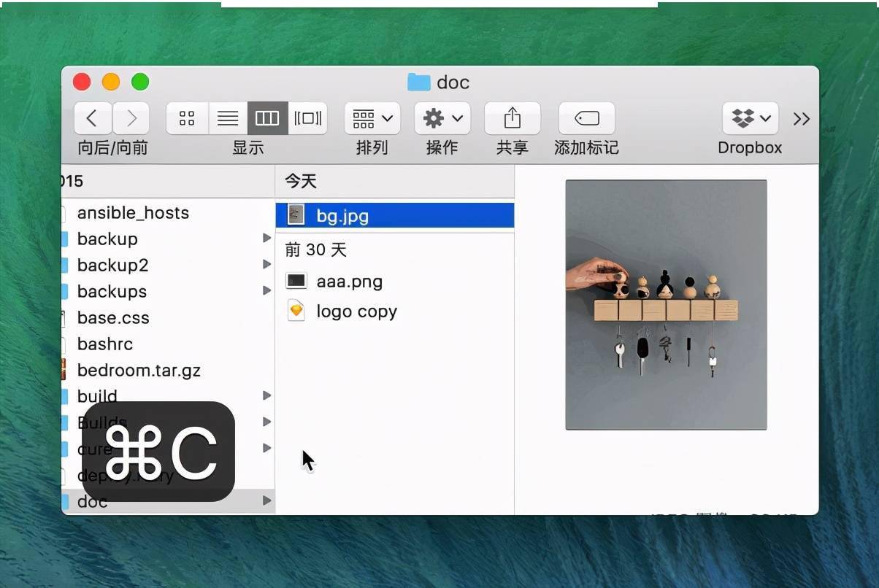Click the bedroom.tar.gz archive icon

(x=64, y=370)
